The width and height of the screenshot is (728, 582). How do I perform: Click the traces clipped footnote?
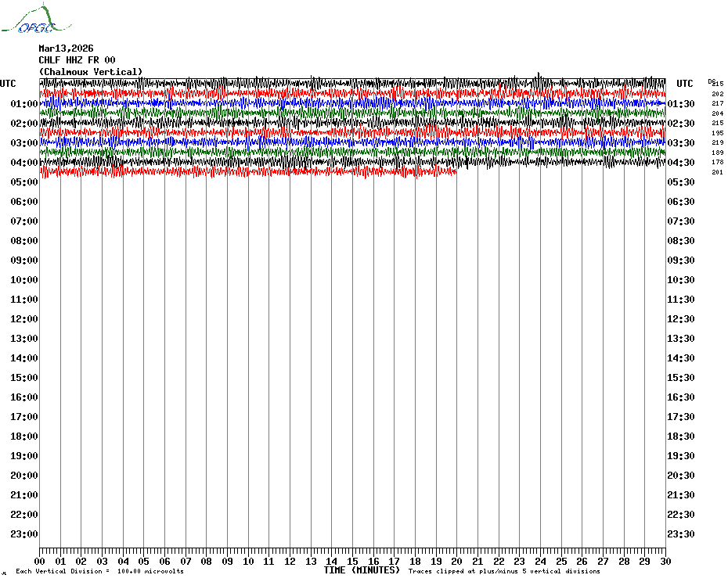(504, 571)
